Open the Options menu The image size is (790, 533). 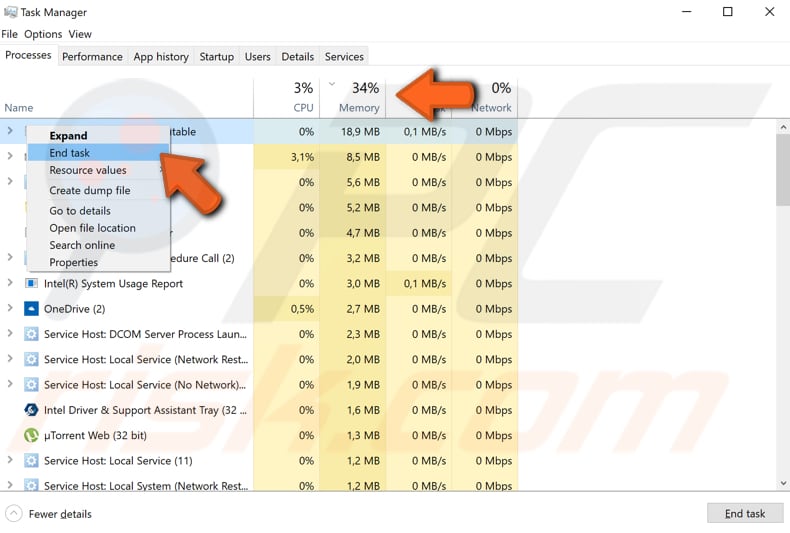tap(43, 34)
